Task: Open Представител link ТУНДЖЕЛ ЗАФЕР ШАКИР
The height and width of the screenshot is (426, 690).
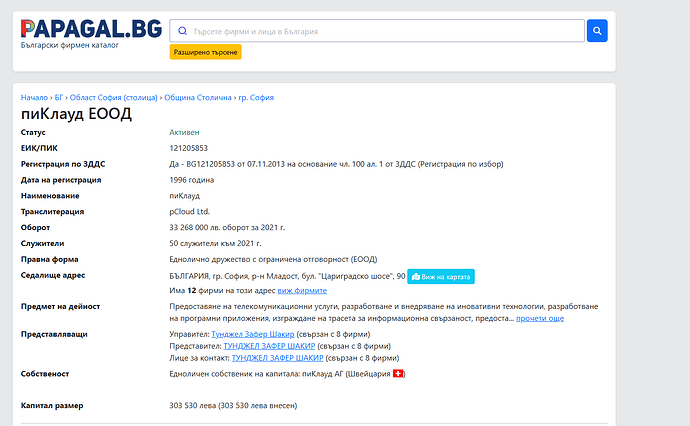Action: tap(269, 346)
